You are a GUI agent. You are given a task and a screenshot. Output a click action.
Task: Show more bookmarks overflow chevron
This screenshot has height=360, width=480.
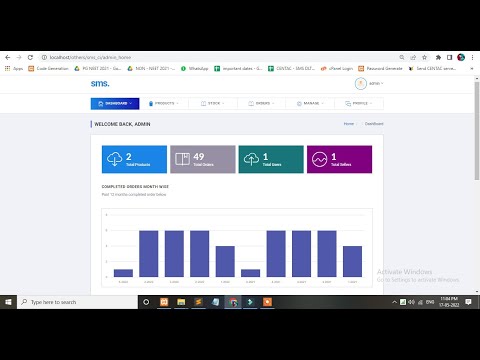tap(472, 68)
